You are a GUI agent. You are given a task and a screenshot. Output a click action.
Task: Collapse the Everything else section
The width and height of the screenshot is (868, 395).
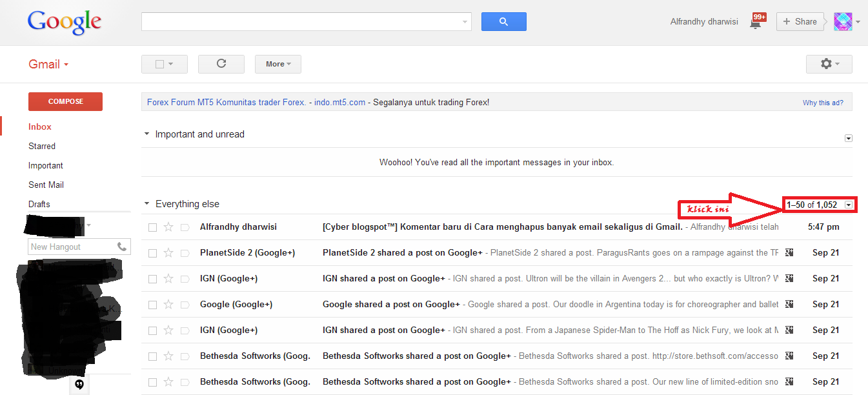[147, 204]
